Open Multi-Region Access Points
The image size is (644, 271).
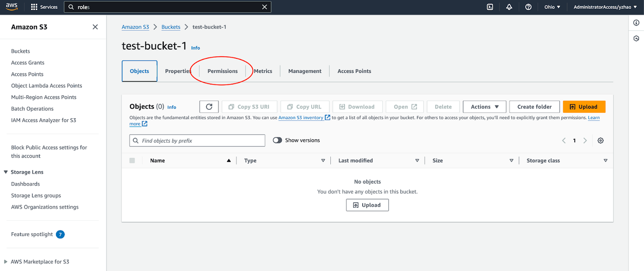[44, 97]
